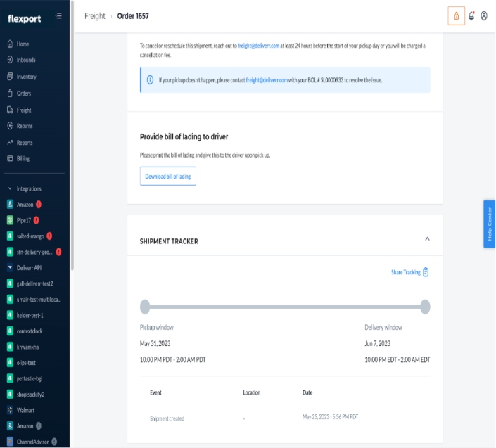496x448 pixels.
Task: Click the Freight truck icon
Action: 10,110
